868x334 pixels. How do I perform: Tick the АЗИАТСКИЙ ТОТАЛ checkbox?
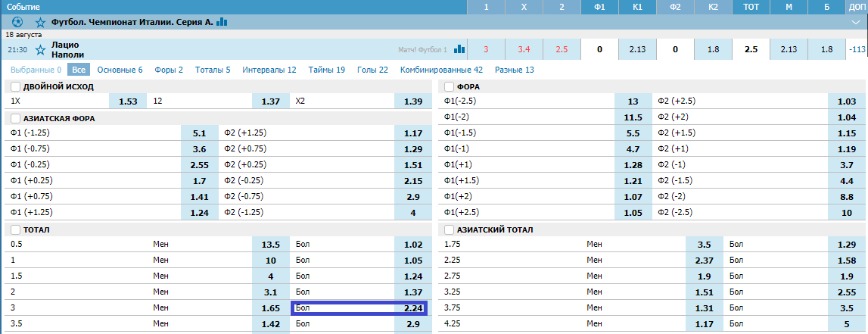click(449, 229)
